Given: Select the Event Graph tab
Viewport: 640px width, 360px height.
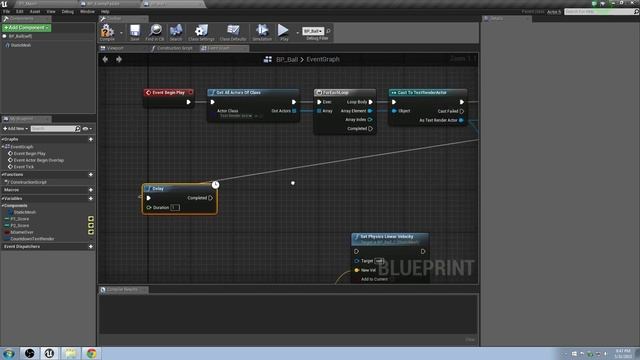Looking at the screenshot, I should (x=224, y=48).
